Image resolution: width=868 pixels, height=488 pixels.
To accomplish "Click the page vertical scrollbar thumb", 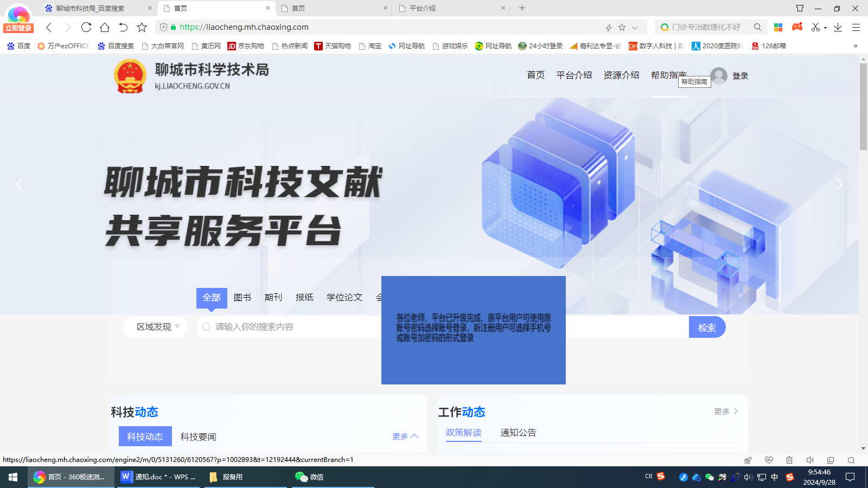I will (863, 107).
